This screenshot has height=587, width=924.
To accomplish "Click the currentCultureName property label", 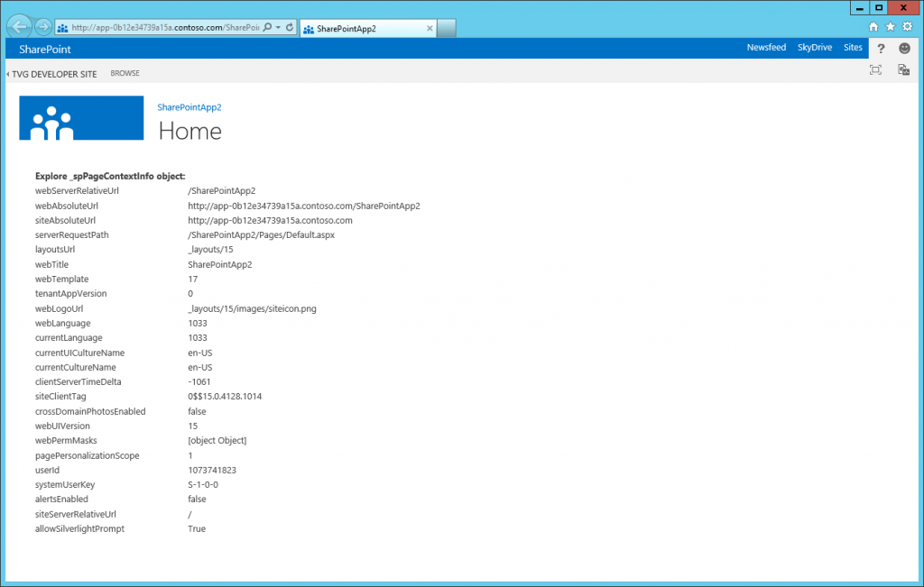I will point(76,367).
